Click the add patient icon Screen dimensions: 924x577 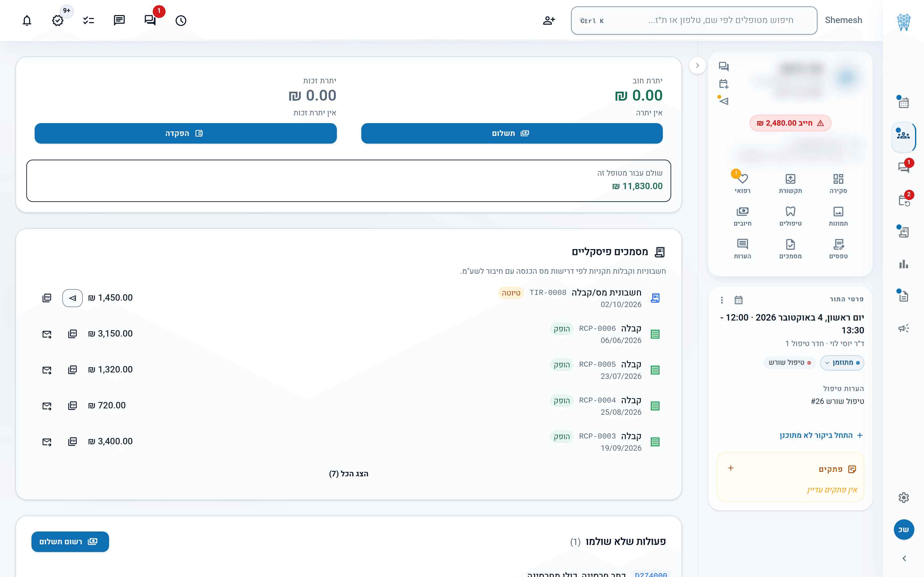tap(549, 20)
